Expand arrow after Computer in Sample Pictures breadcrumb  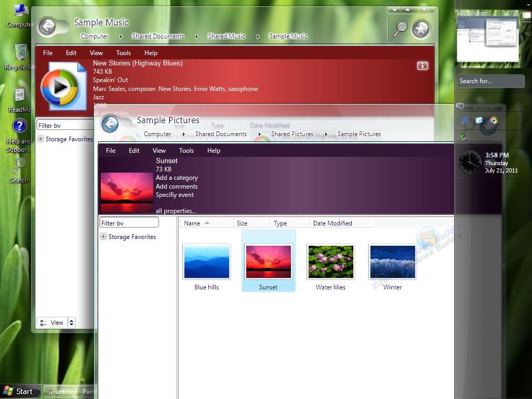[183, 134]
